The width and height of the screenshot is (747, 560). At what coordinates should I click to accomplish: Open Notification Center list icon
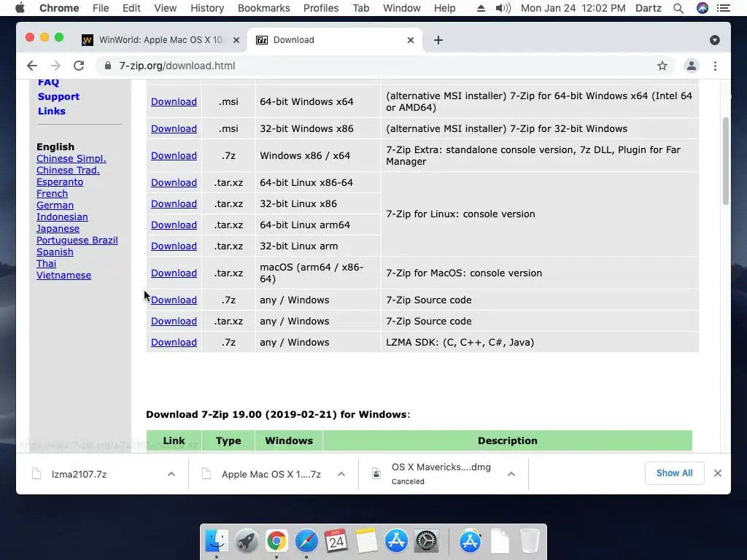[x=724, y=8]
